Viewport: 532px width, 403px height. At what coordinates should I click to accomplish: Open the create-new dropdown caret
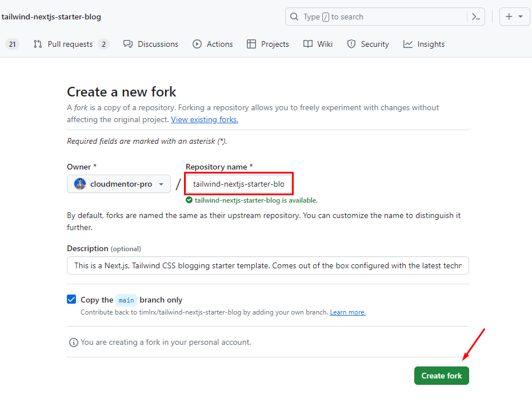click(x=521, y=17)
